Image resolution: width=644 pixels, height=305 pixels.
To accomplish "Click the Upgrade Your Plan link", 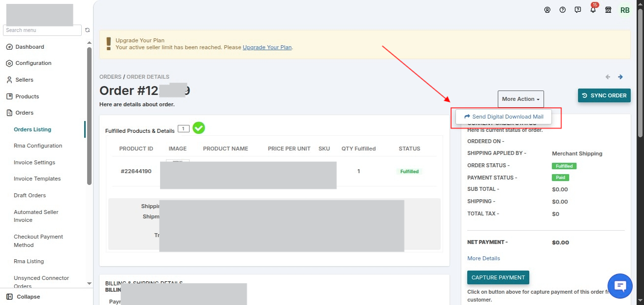I will click(267, 47).
